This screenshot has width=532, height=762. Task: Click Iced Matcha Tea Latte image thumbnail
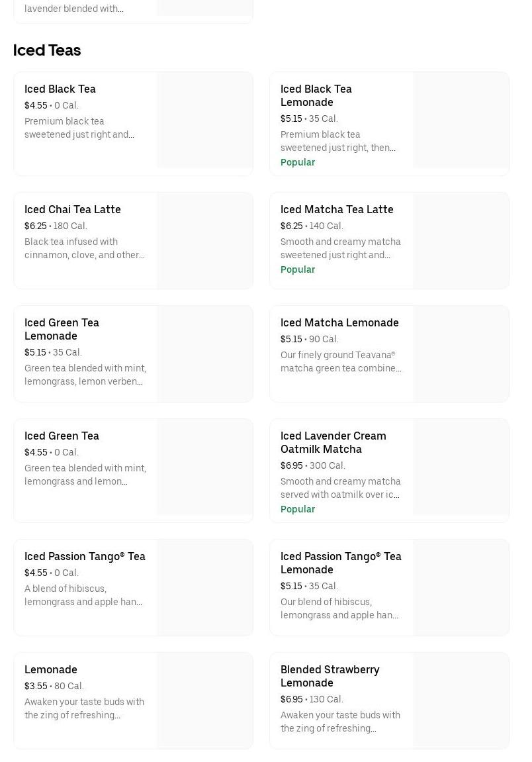pyautogui.click(x=461, y=240)
